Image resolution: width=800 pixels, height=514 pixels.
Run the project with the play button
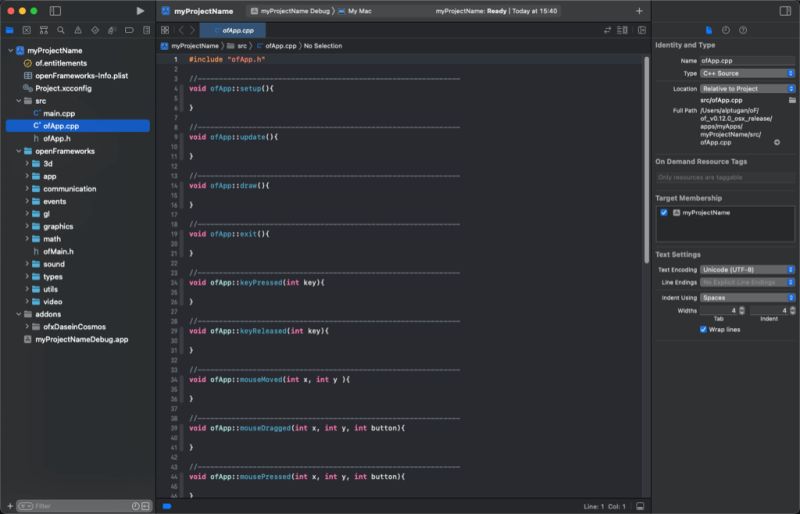click(140, 11)
